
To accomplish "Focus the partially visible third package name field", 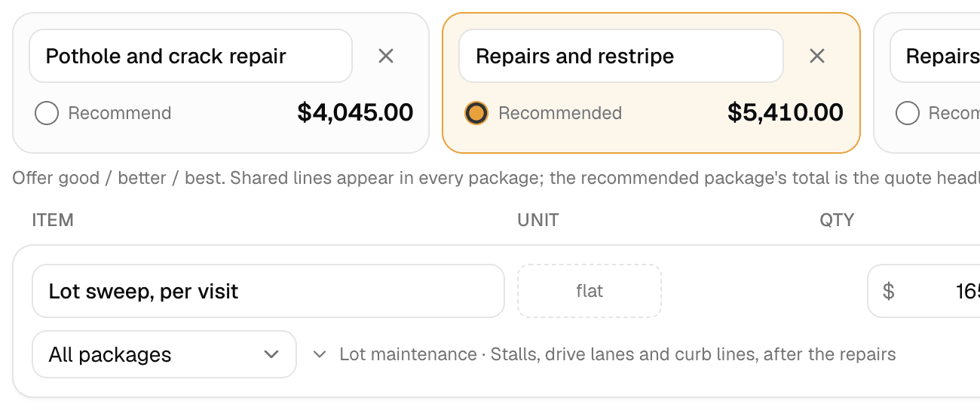I will click(935, 56).
